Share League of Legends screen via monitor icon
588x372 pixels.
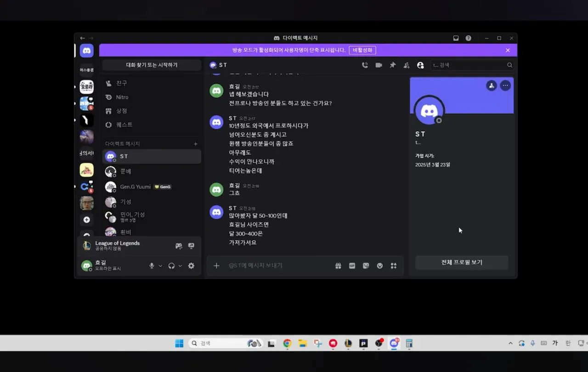(191, 246)
